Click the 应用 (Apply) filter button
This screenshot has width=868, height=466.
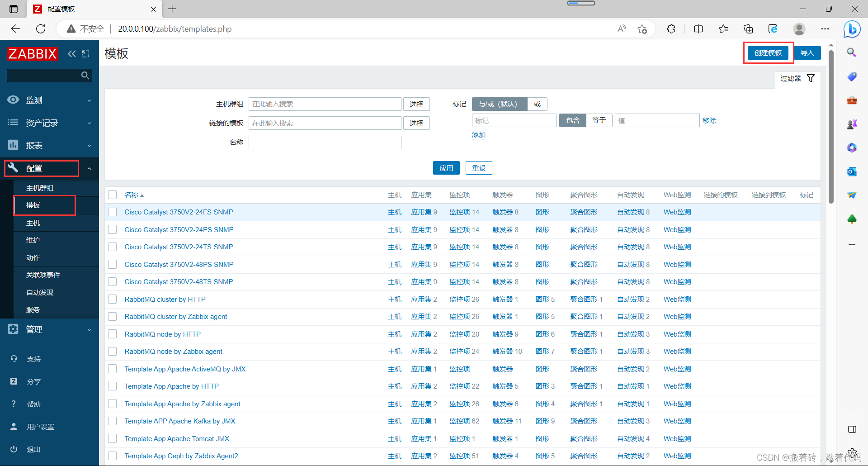point(446,168)
